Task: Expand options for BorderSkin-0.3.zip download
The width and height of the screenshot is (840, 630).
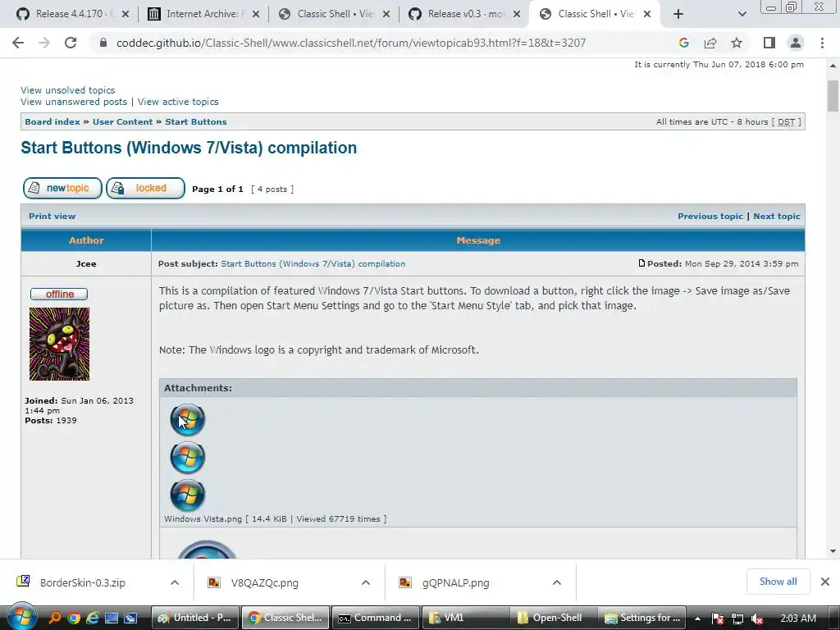Action: click(x=175, y=582)
